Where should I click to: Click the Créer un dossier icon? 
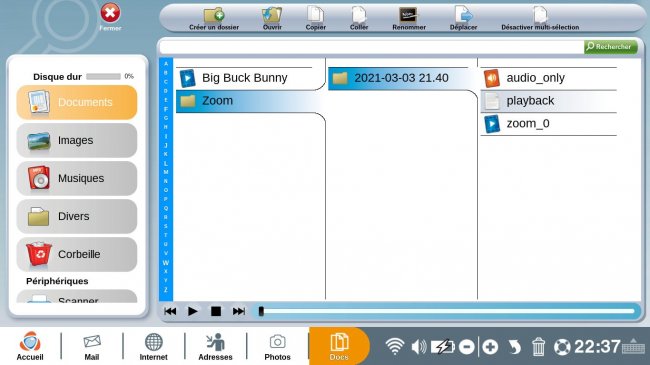(214, 15)
